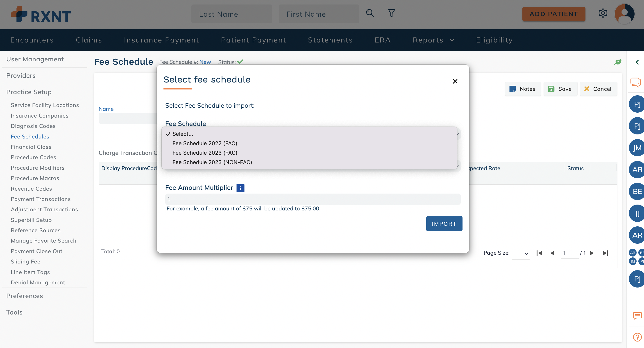Click the ADD PATIENT button in header

click(553, 14)
